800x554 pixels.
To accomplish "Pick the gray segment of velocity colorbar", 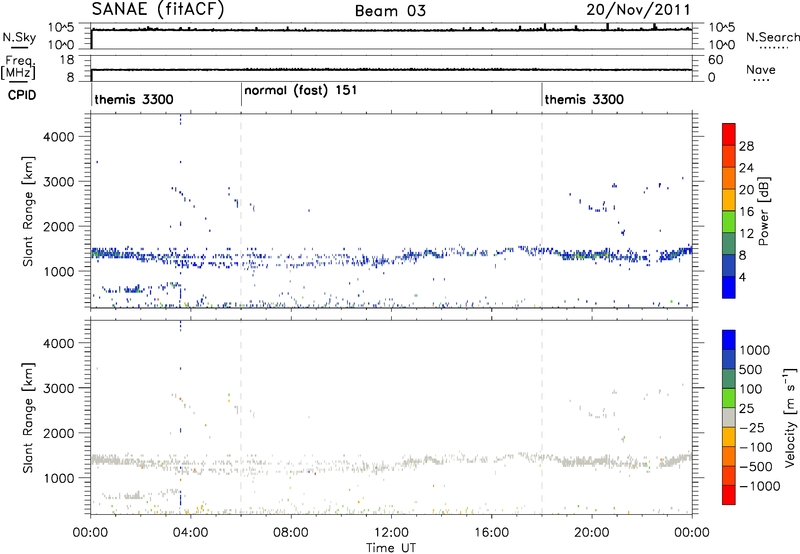I will coord(729,417).
